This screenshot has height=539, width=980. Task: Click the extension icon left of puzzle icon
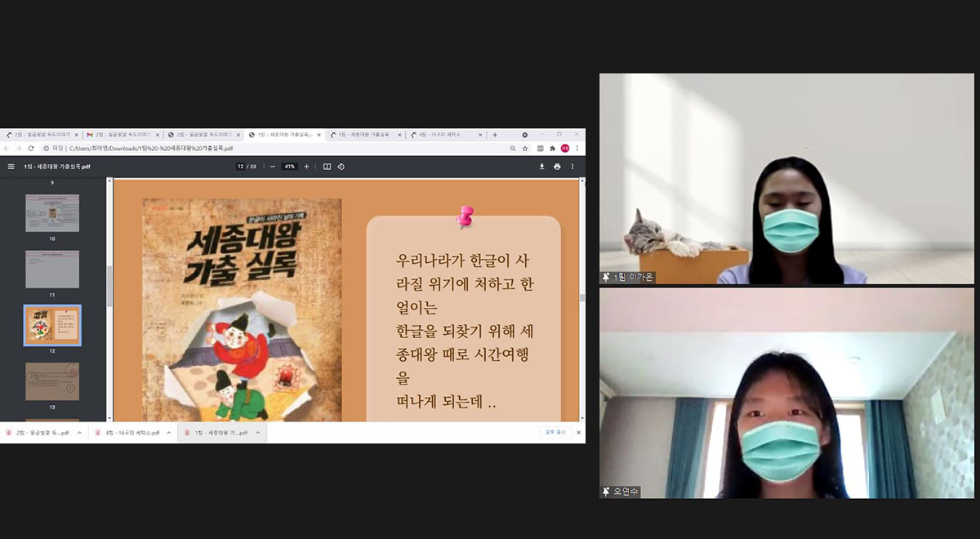click(540, 149)
